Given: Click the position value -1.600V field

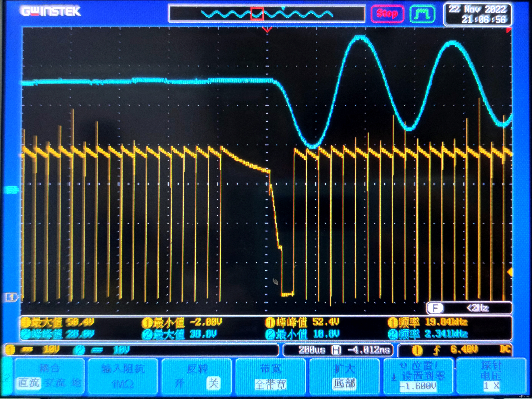Looking at the screenshot, I should point(418,386).
